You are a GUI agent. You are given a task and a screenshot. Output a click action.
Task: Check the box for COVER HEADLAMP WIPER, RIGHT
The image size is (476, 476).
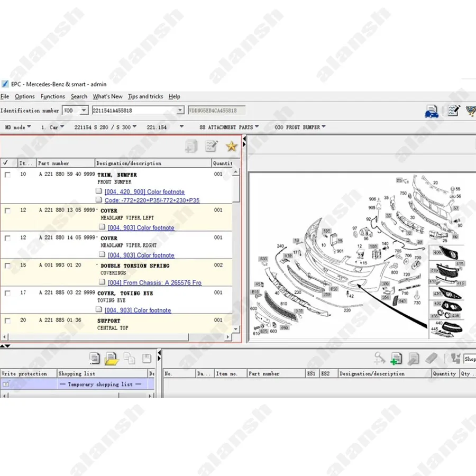tap(7, 239)
